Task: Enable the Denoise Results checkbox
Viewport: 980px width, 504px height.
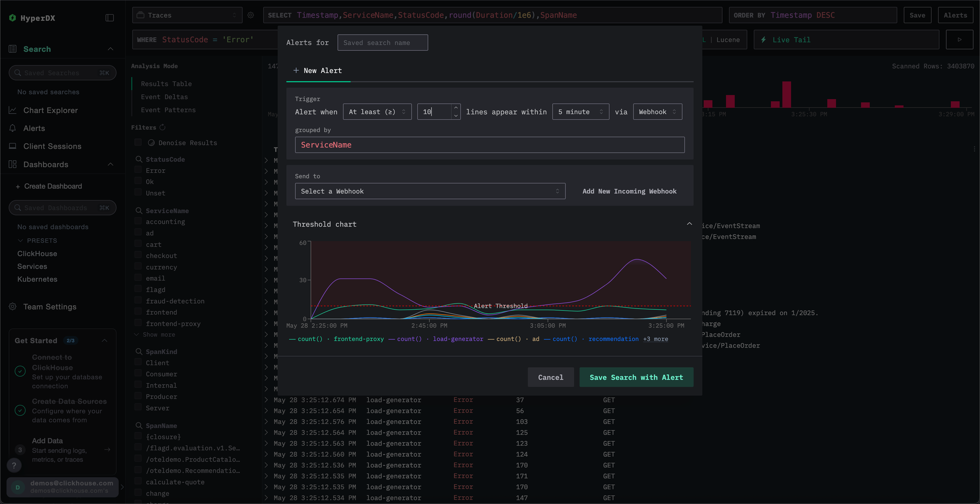Action: click(138, 142)
